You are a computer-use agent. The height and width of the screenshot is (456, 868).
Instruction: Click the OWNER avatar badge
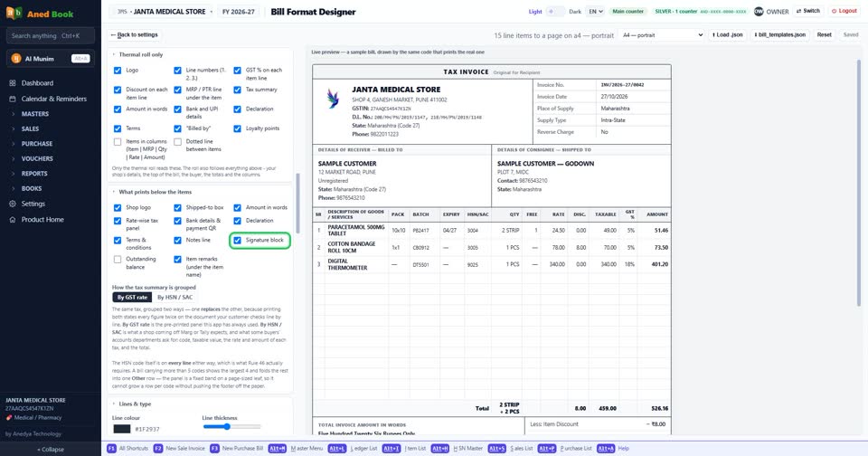759,11
